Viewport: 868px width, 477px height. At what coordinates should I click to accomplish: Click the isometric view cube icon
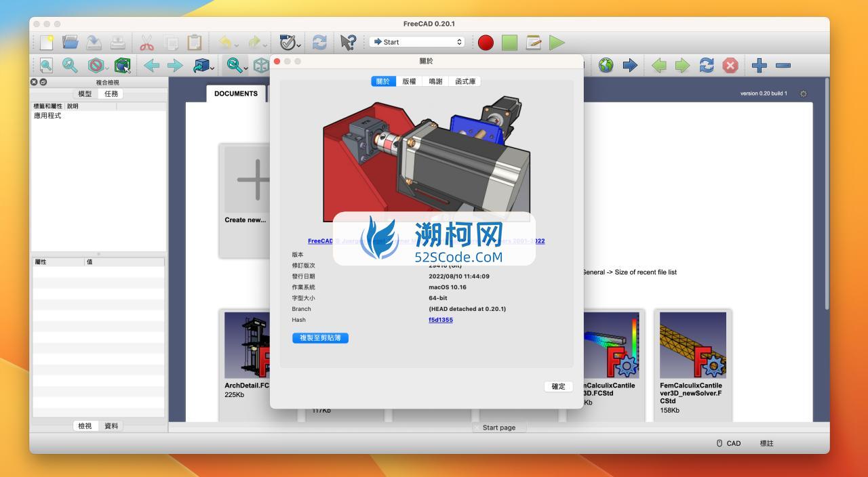pyautogui.click(x=260, y=65)
